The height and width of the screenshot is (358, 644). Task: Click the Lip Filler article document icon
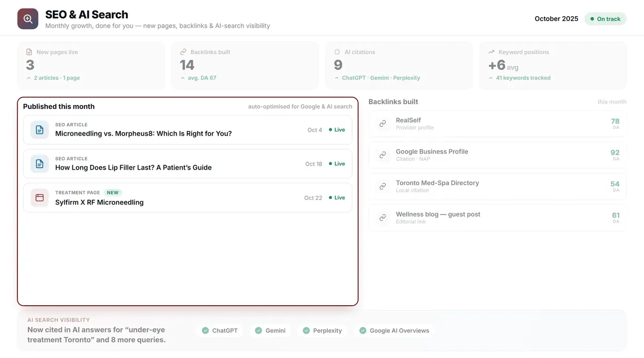[x=40, y=164]
